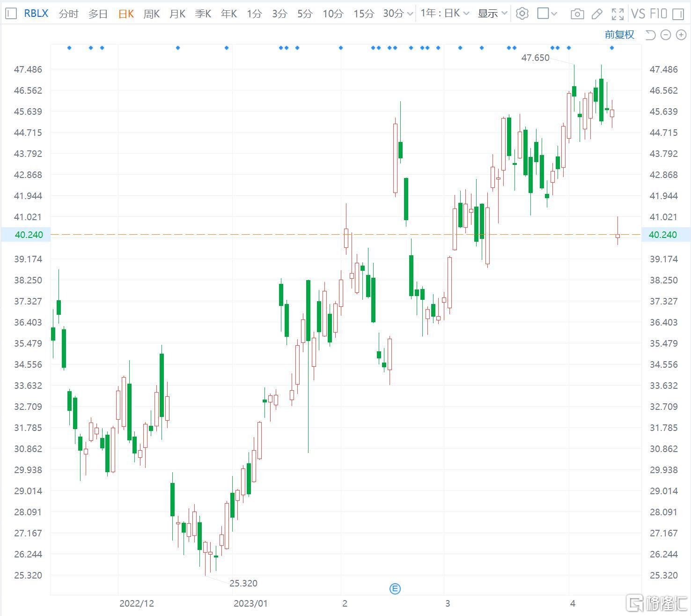Open chart settings gear icon

coord(522,14)
